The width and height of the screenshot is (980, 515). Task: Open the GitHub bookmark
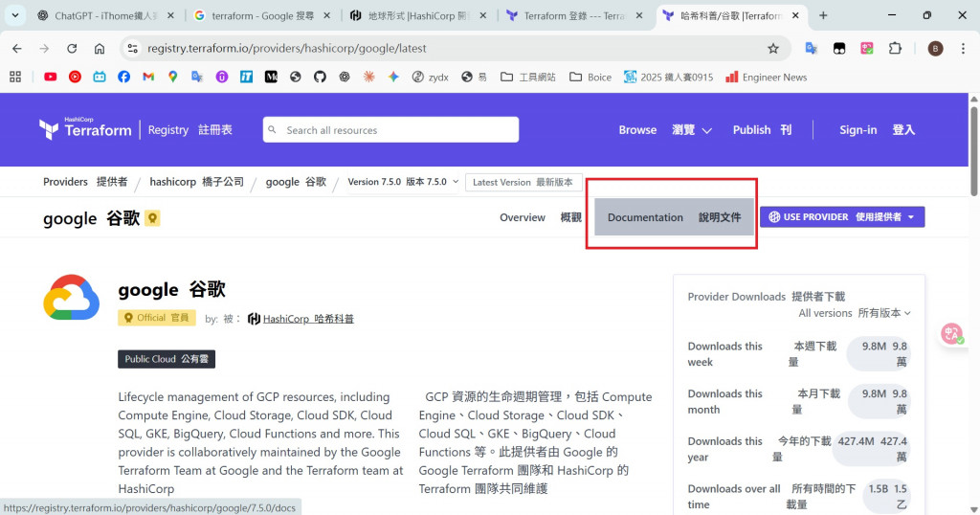(320, 77)
